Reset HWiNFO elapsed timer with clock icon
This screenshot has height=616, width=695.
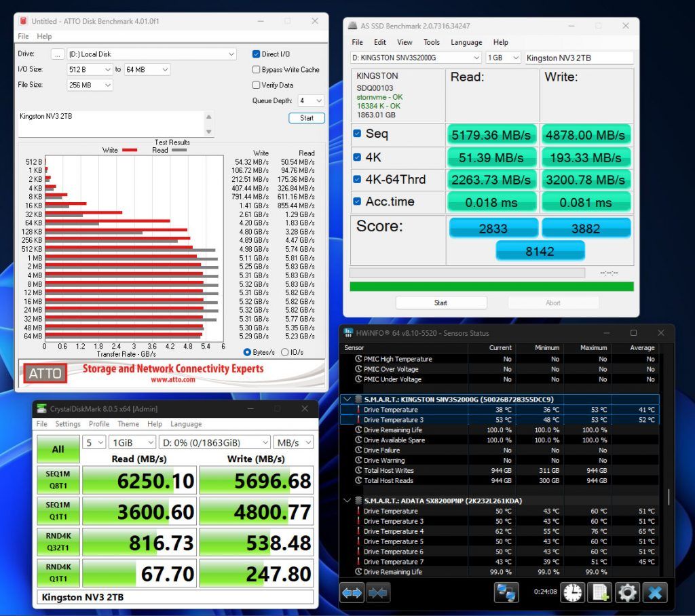572,592
